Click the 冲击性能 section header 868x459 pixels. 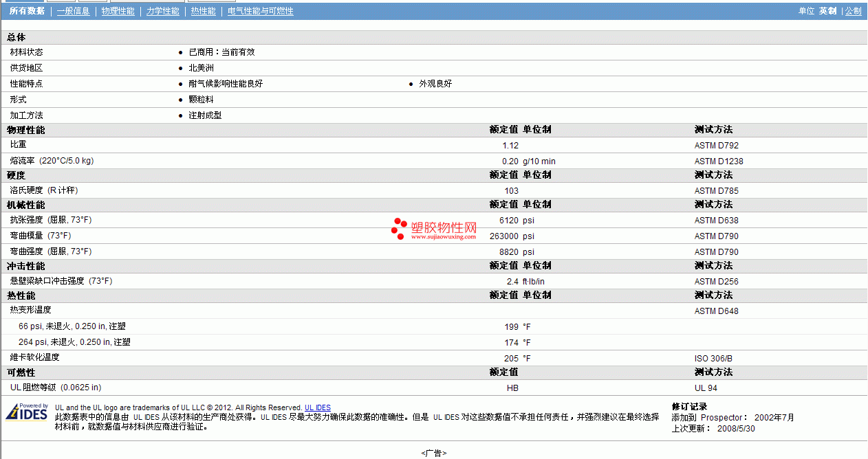coord(26,266)
